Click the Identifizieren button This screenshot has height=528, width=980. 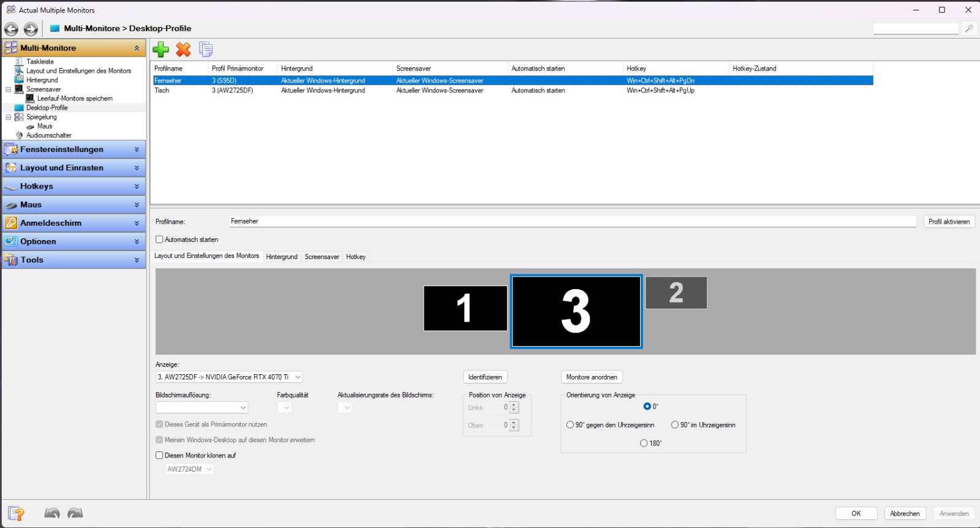485,377
